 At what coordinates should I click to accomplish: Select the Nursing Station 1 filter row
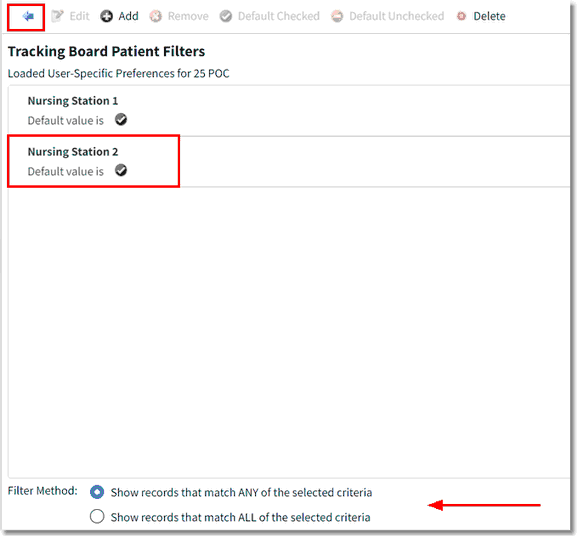pyautogui.click(x=289, y=111)
